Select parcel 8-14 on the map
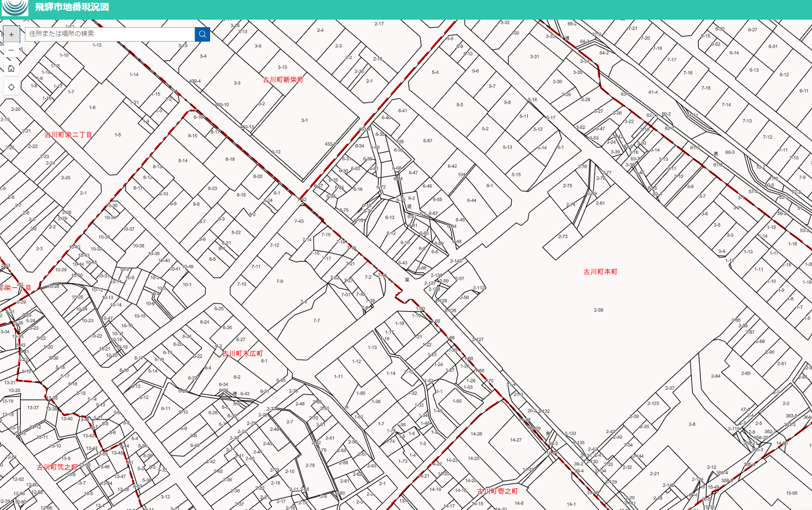The width and height of the screenshot is (812, 510). [183, 161]
